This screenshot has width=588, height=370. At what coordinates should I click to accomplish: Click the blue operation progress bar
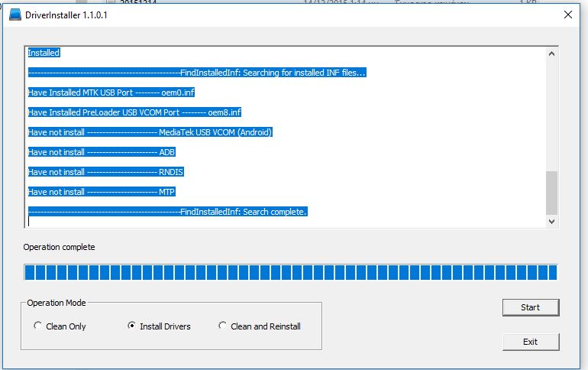click(x=291, y=272)
